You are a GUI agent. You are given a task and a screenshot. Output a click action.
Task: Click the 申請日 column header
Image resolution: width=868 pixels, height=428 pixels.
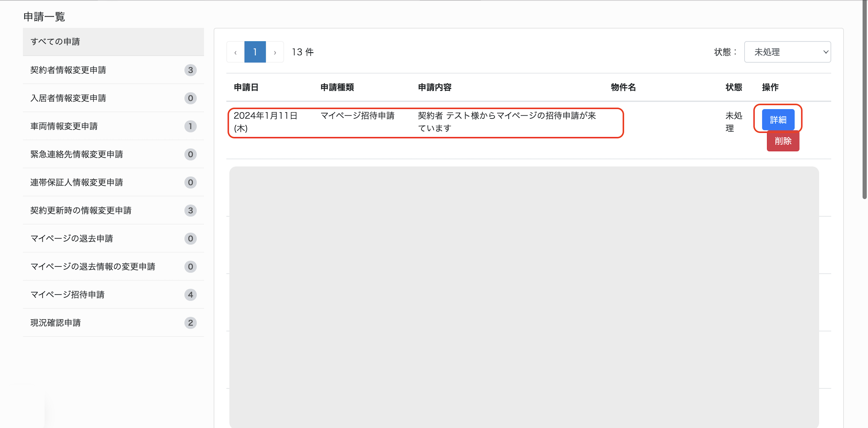(x=246, y=87)
